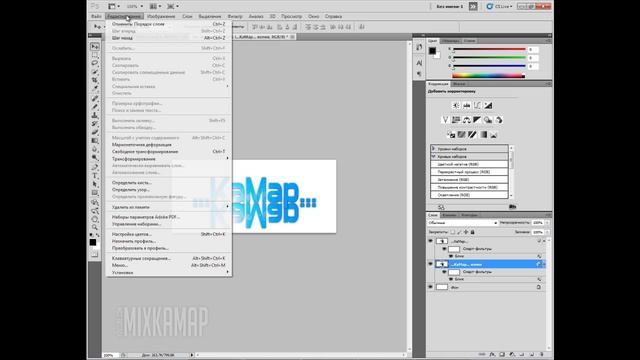This screenshot has height=360, width=640.
Task: Collapse the Кривые наборов presets group
Action: [x=433, y=156]
